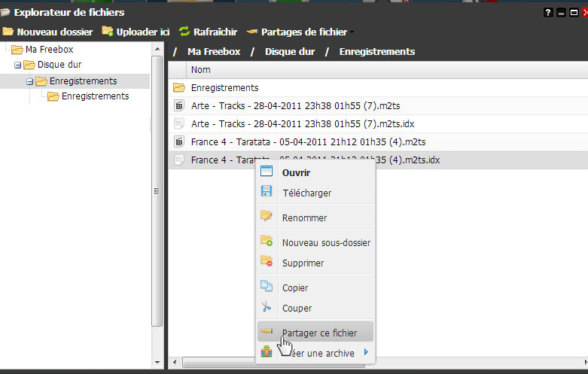The image size is (588, 374).
Task: Click Copier pages icon in menu
Action: click(267, 286)
